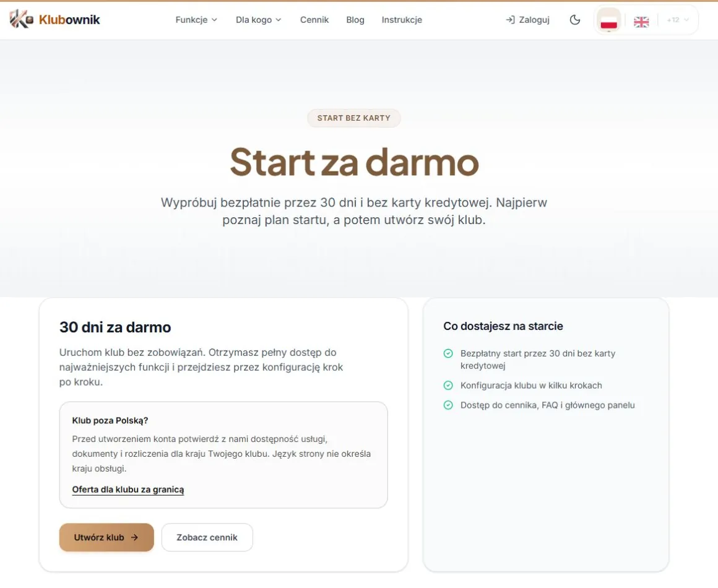The image size is (718, 588).
Task: Click the 30 dni za darmo heading
Action: click(115, 327)
